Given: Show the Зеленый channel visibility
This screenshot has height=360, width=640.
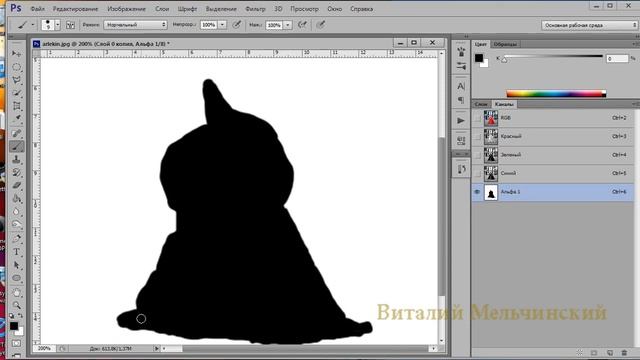Looking at the screenshot, I should pyautogui.click(x=477, y=155).
